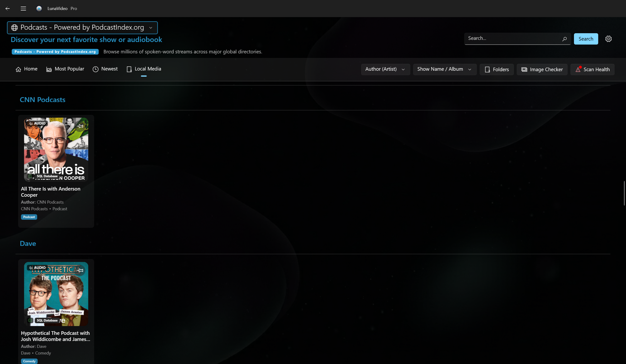
Task: Click AUDIO badge on All There Is cover
Action: [37, 123]
